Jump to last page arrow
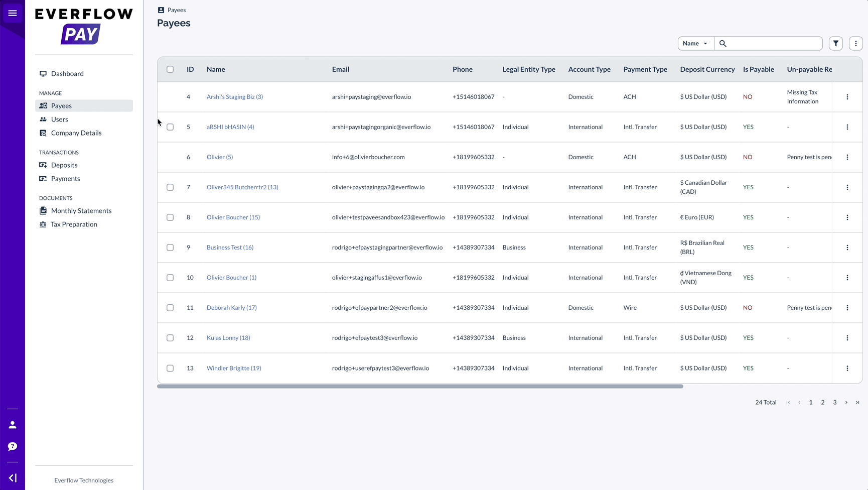 click(x=857, y=402)
